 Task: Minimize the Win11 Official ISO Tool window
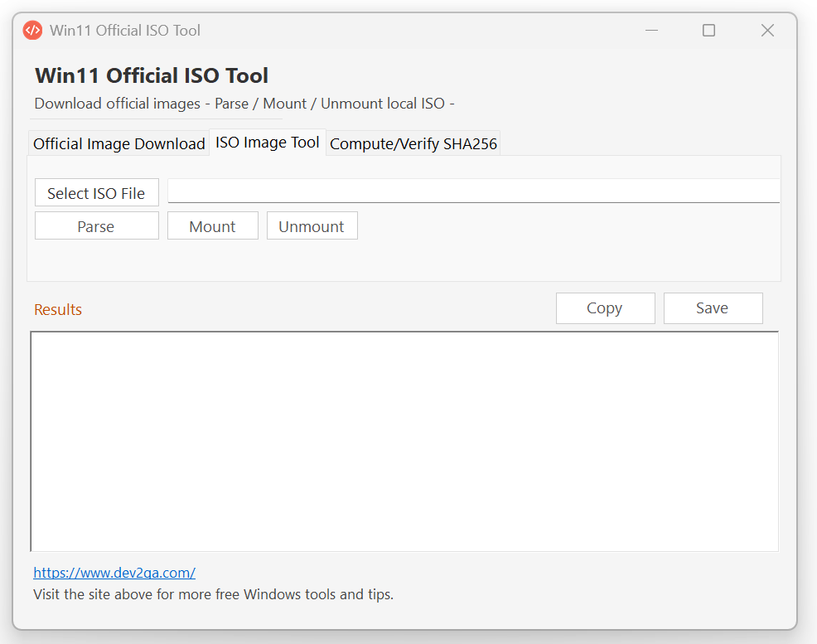coord(651,30)
